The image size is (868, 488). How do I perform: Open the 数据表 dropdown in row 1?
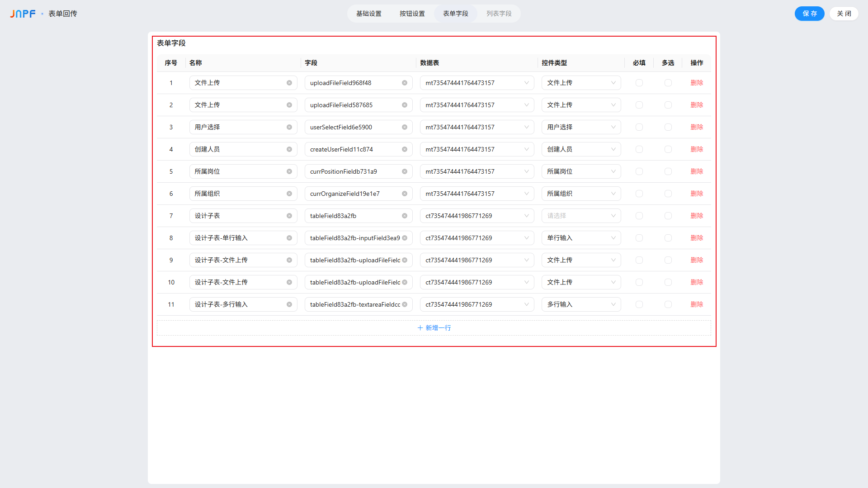click(476, 83)
